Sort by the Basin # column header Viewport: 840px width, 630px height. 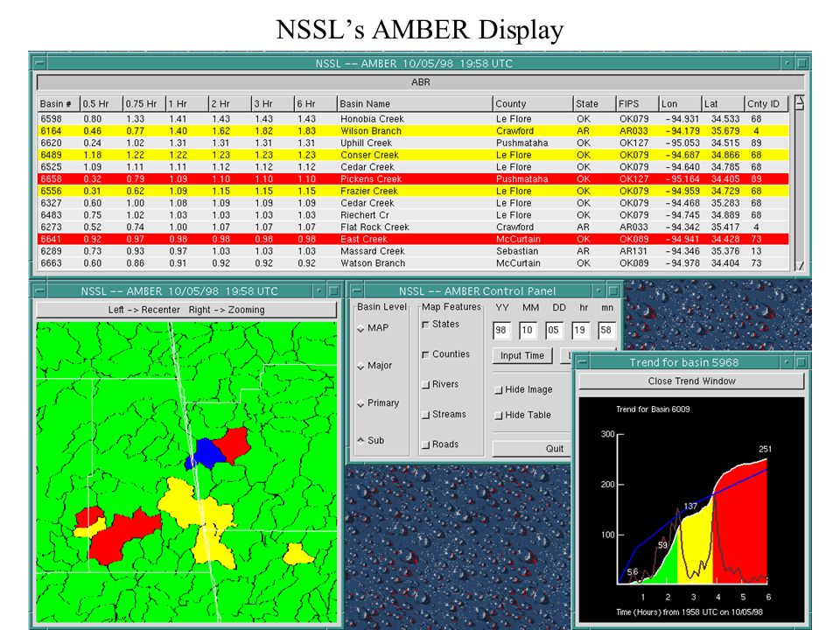point(59,104)
